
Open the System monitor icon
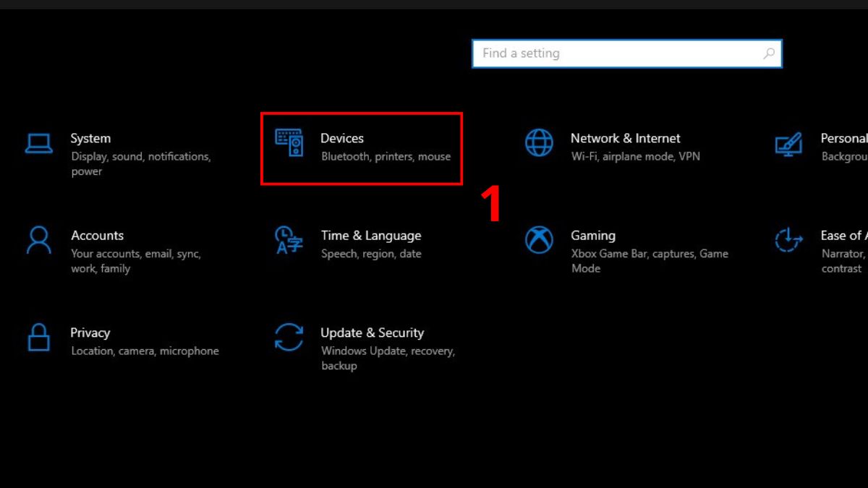click(38, 143)
